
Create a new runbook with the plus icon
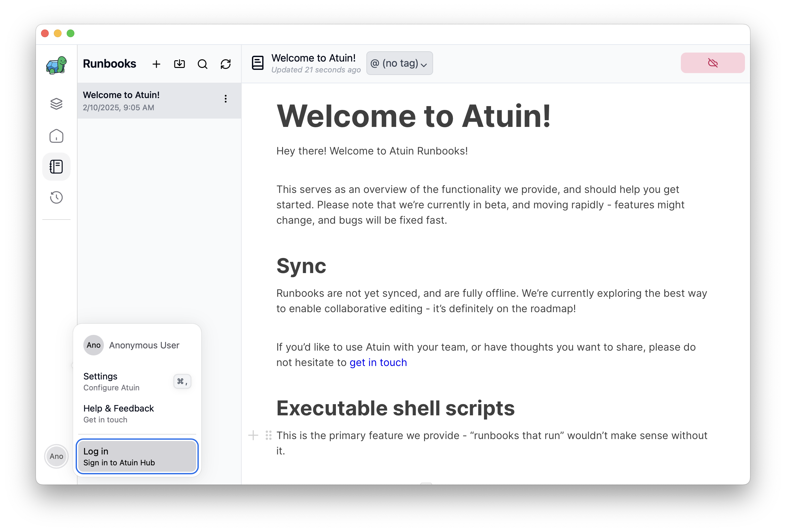click(x=156, y=64)
